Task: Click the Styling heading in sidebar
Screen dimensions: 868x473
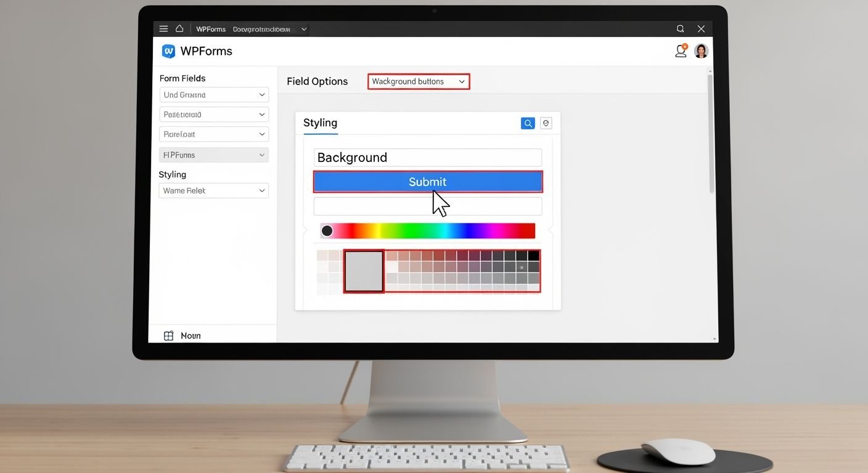Action: [x=173, y=174]
